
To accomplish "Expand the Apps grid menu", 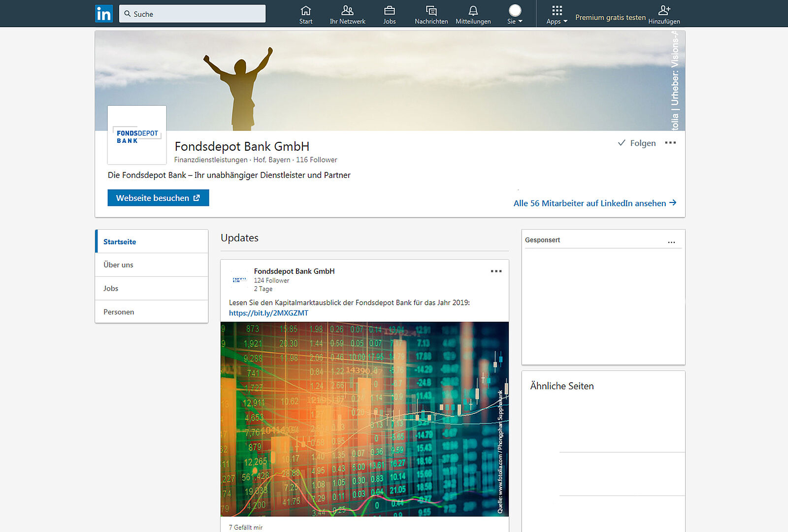I will coord(557,14).
